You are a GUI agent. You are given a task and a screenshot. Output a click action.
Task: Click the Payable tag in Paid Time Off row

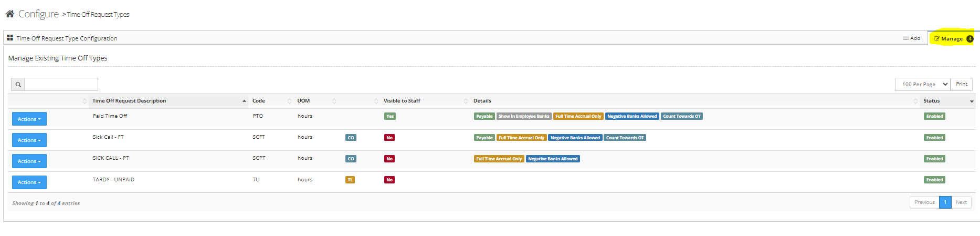[x=484, y=116]
